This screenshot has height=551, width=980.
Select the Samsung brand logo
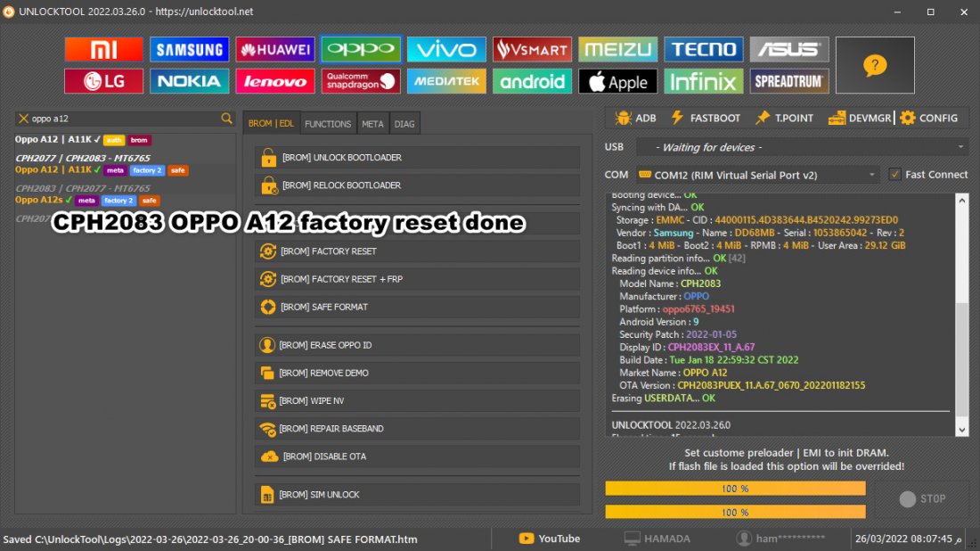[190, 49]
